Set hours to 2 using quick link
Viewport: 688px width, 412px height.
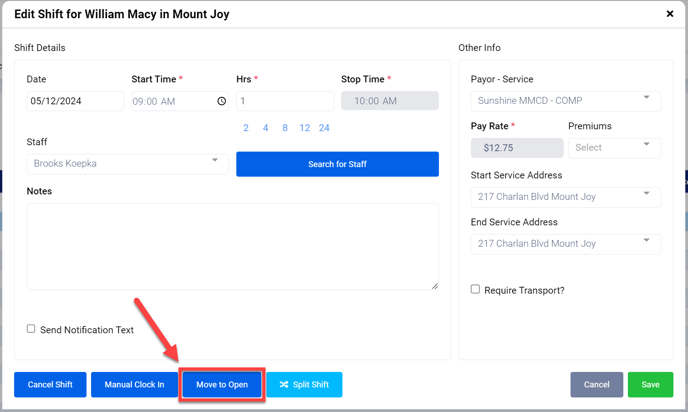pyautogui.click(x=246, y=128)
